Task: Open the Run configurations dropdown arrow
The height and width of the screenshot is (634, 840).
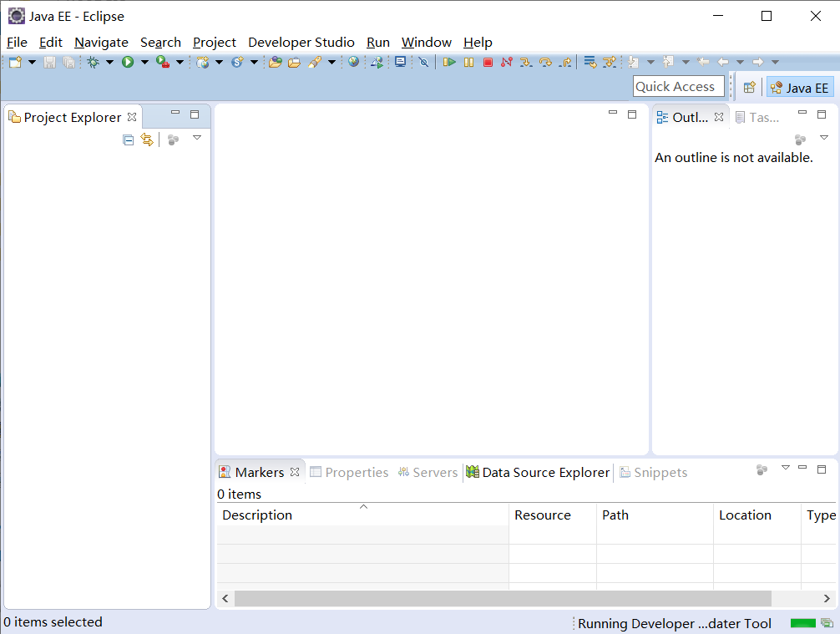Action: (x=146, y=62)
